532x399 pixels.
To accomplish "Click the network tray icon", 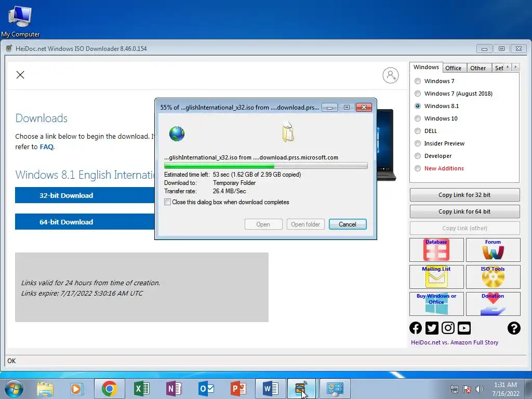I will point(454,389).
